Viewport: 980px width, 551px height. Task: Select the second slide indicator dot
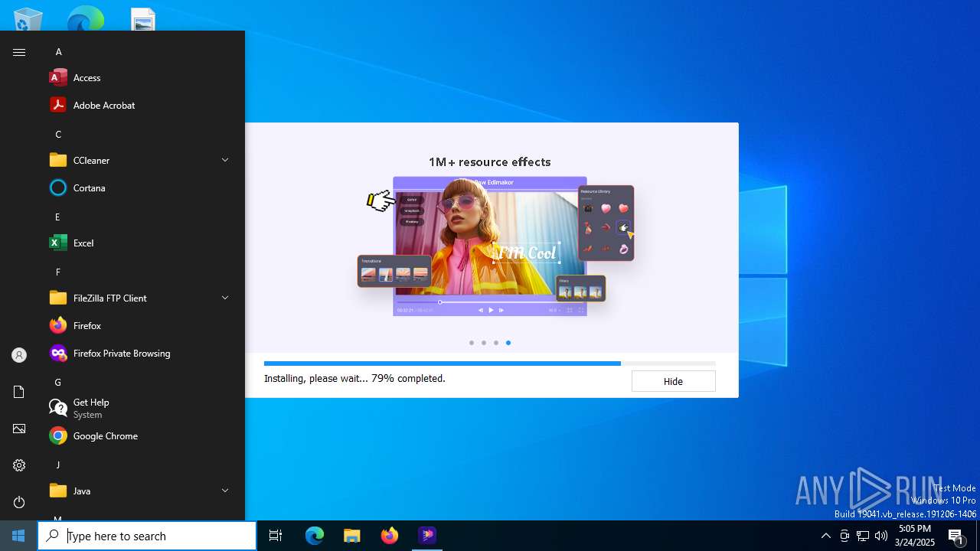(x=484, y=343)
